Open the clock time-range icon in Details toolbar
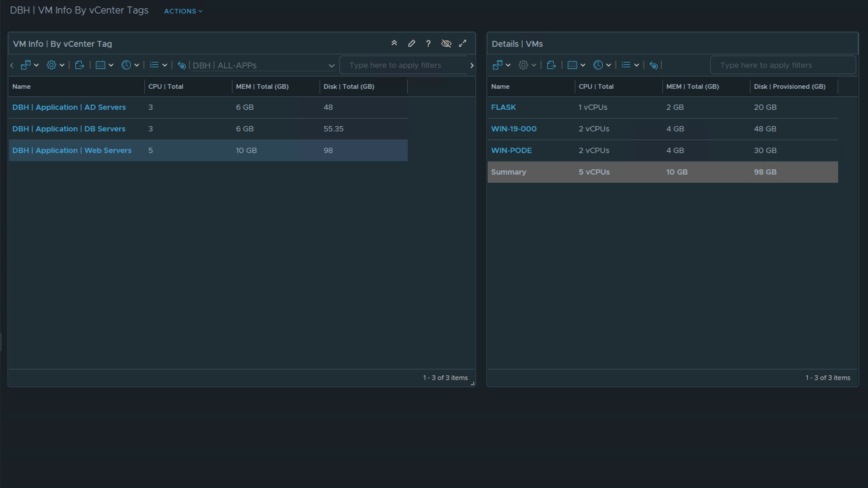Image resolution: width=868 pixels, height=488 pixels. pyautogui.click(x=602, y=65)
